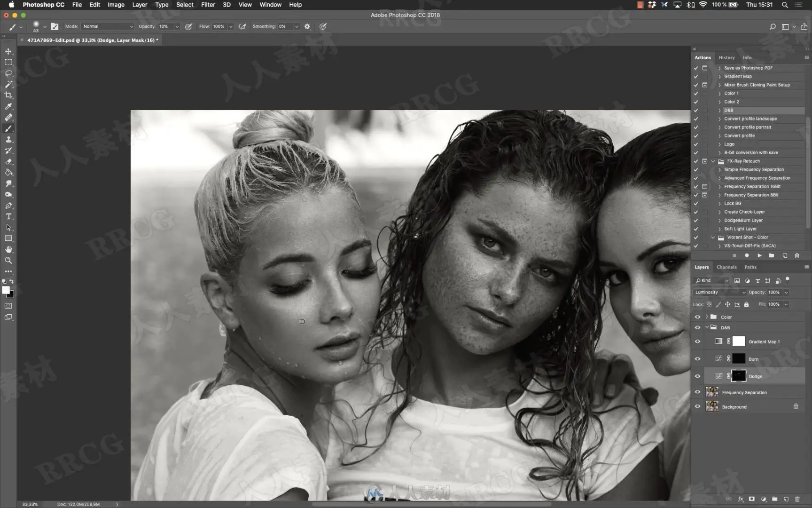
Task: Select the Zoom tool in toolbar
Action: (x=8, y=261)
